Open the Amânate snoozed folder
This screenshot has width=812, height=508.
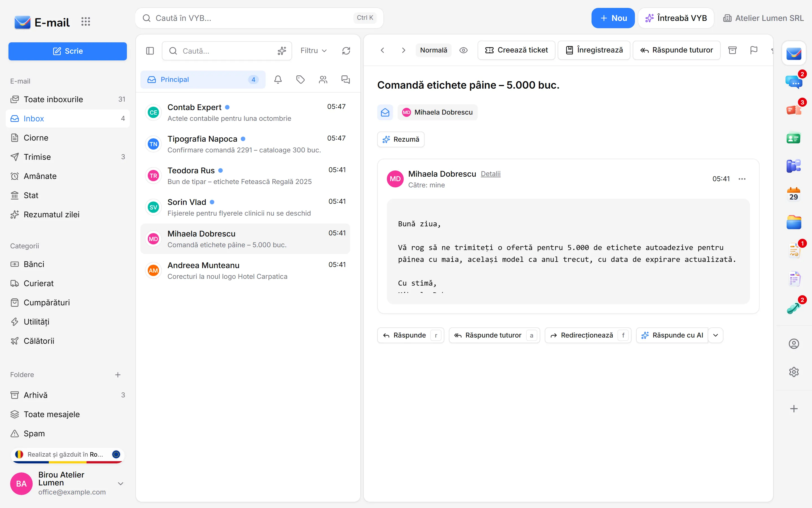67,176
